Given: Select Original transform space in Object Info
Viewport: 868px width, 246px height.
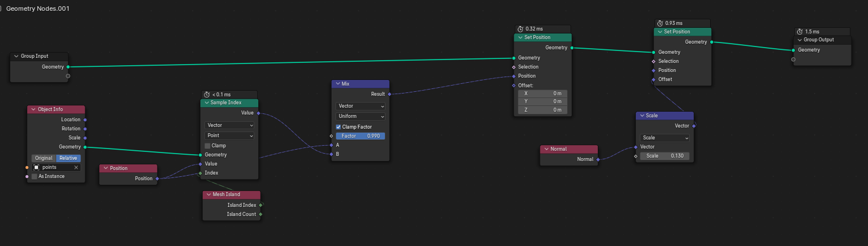Looking at the screenshot, I should pos(44,158).
